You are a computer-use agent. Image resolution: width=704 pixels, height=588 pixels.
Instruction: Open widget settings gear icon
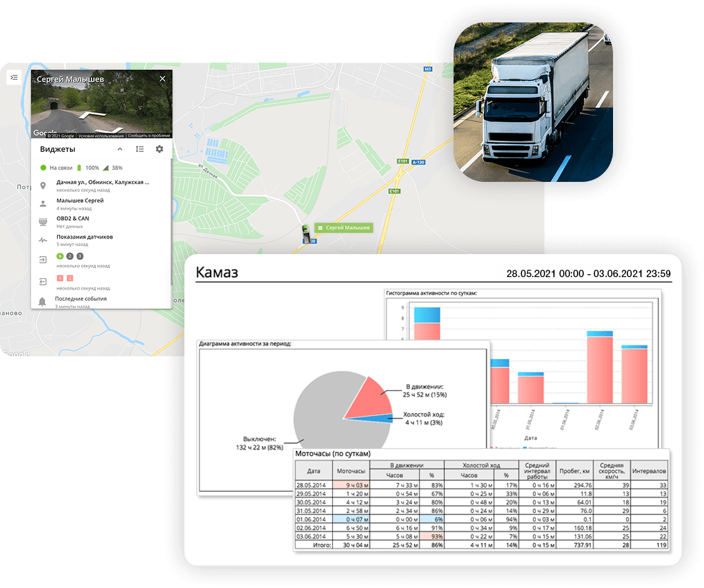tap(159, 149)
